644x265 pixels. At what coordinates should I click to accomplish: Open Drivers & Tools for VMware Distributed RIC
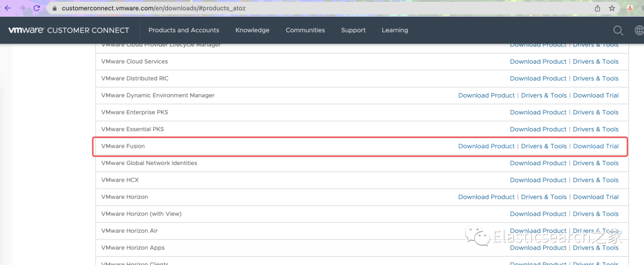(596, 79)
